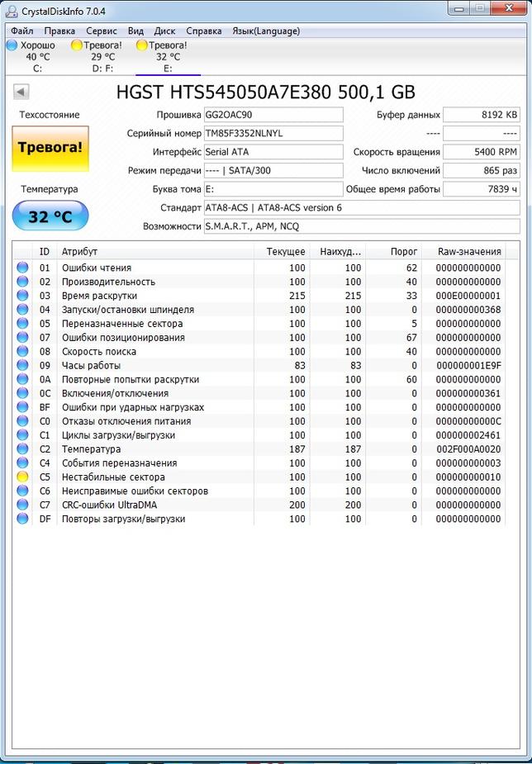532x764 pixels.
Task: Open the Файл menu
Action: pos(22,31)
